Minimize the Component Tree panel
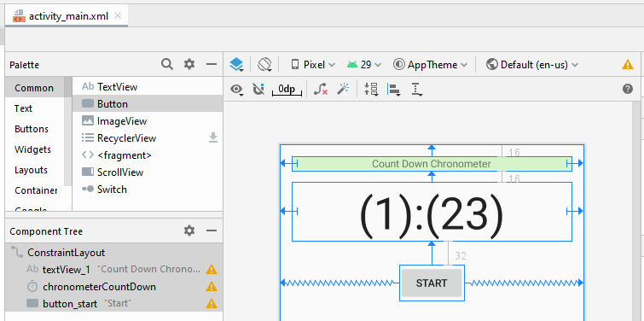The height and width of the screenshot is (321, 644). tap(211, 231)
